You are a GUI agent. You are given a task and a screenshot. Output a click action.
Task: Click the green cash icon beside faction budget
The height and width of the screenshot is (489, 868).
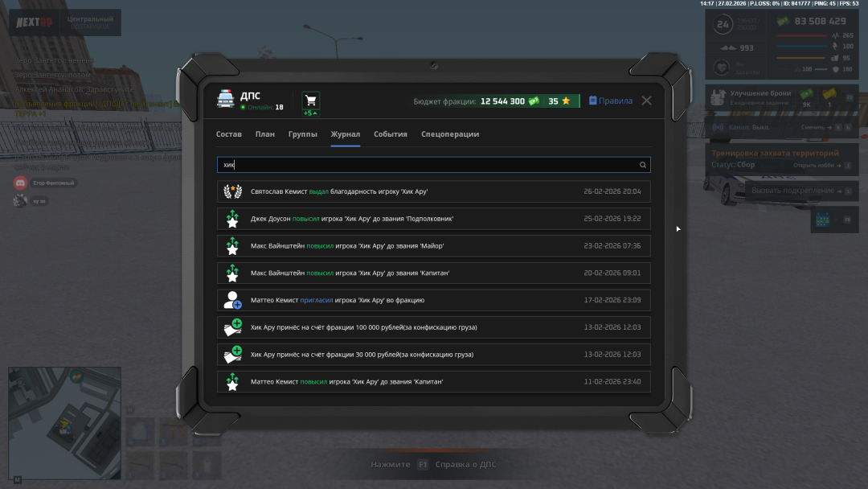pyautogui.click(x=534, y=101)
